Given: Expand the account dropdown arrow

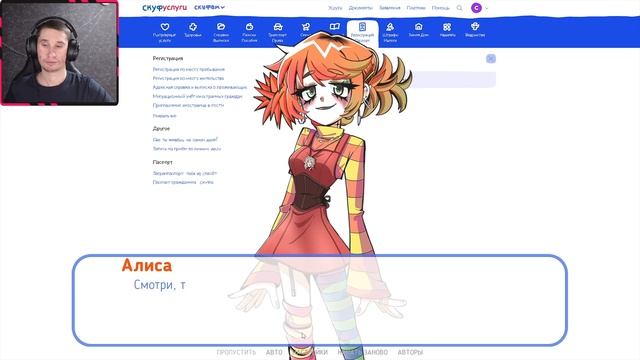Looking at the screenshot, I should coord(487,8).
